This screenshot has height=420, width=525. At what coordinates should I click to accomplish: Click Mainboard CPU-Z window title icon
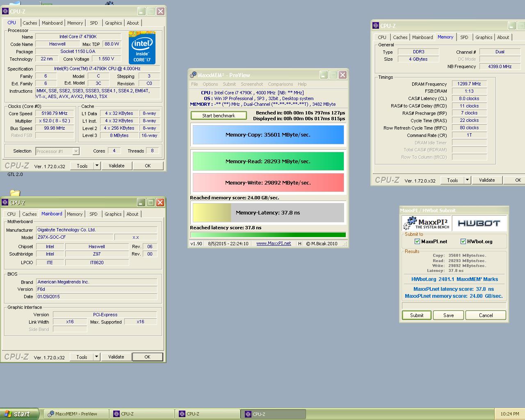click(5, 203)
